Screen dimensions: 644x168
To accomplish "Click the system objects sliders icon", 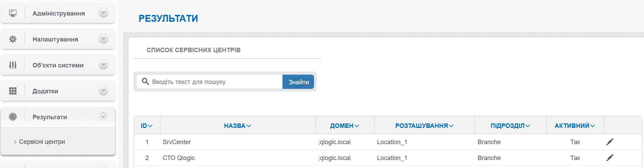I will (13, 65).
